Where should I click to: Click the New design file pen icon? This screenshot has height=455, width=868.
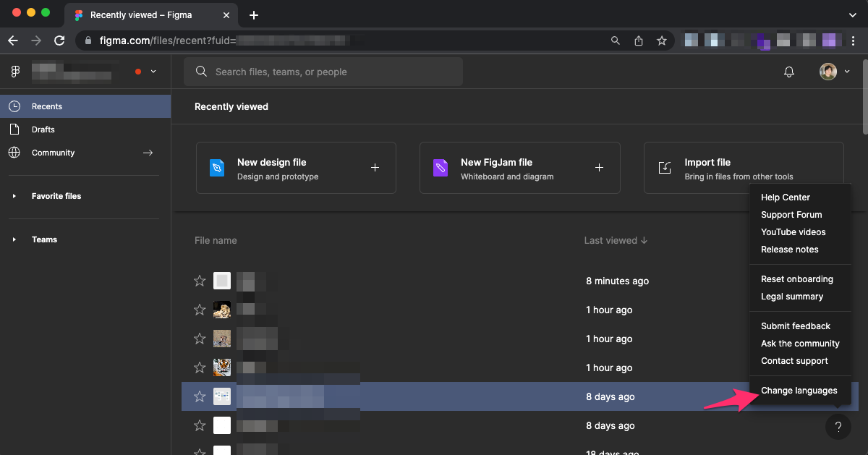coord(217,168)
